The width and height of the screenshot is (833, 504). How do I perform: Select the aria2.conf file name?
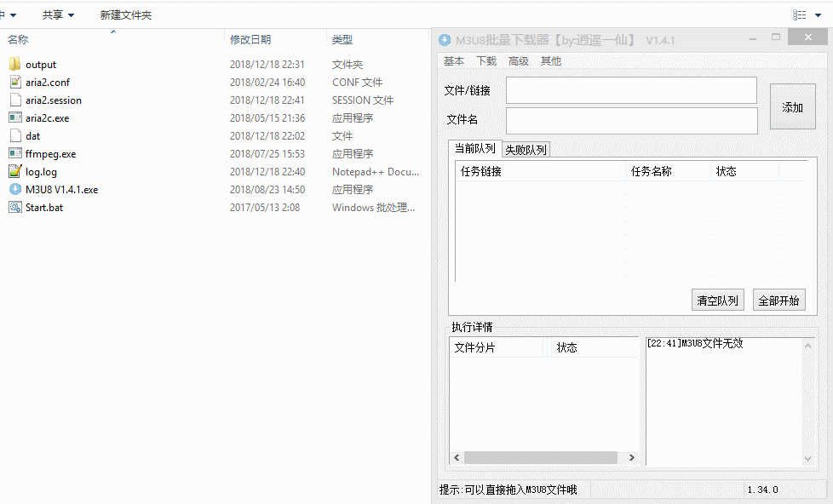(48, 83)
